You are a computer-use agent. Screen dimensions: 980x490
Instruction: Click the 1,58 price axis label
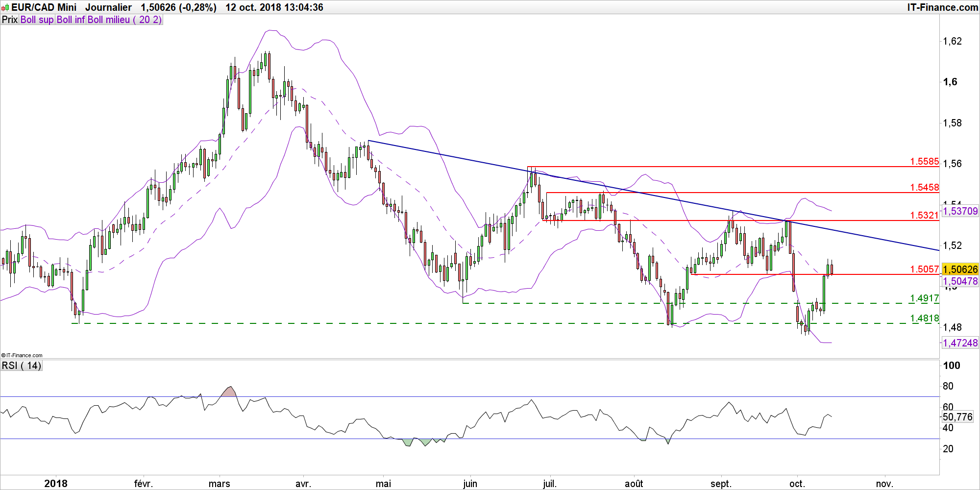[x=953, y=123]
